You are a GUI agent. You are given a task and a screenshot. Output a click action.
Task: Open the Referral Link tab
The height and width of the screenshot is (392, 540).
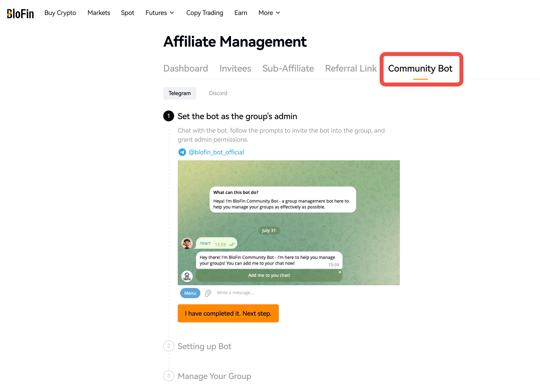(351, 69)
